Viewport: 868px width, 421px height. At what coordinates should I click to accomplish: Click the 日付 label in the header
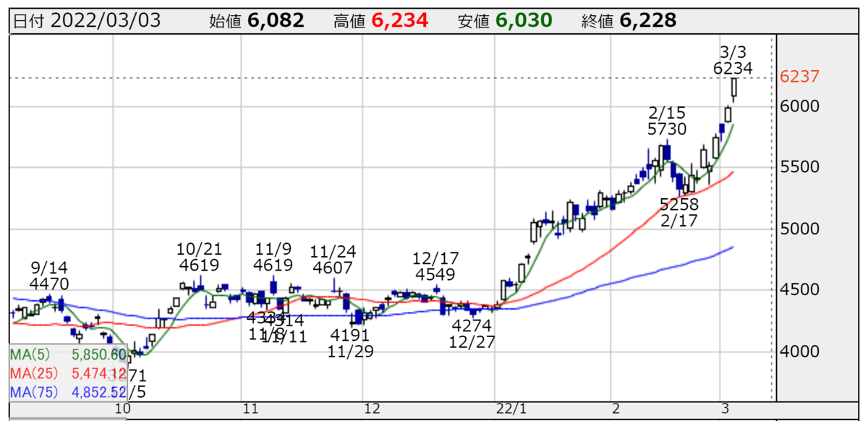(x=30, y=22)
